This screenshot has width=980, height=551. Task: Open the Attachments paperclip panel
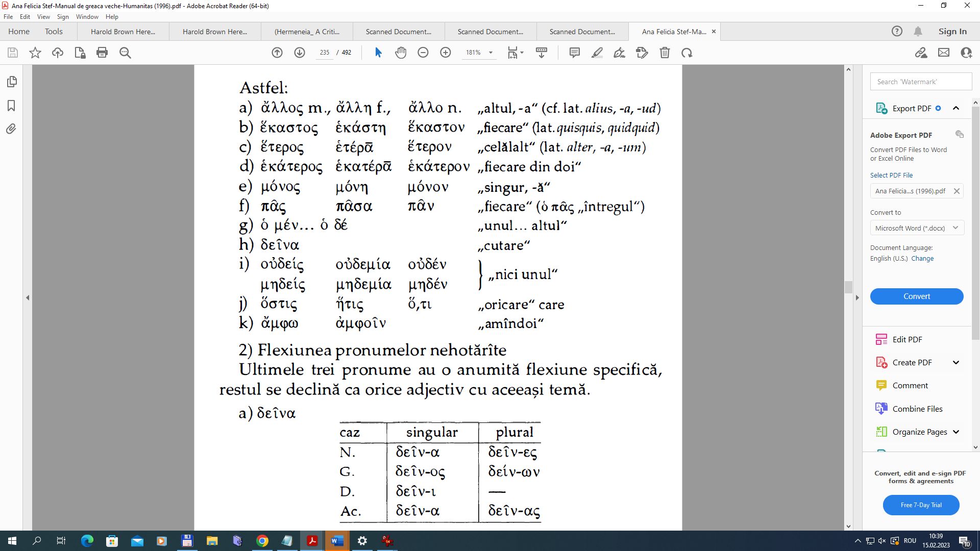tap(12, 129)
